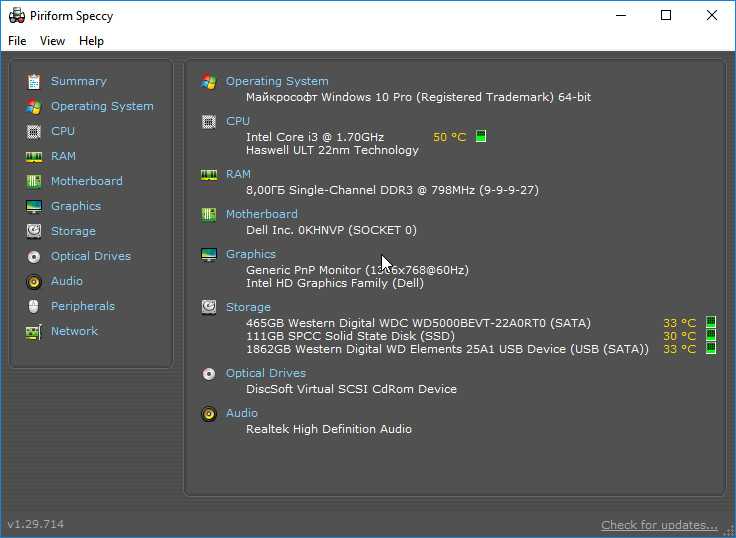Select Graphics in the sidebar

[x=76, y=206]
